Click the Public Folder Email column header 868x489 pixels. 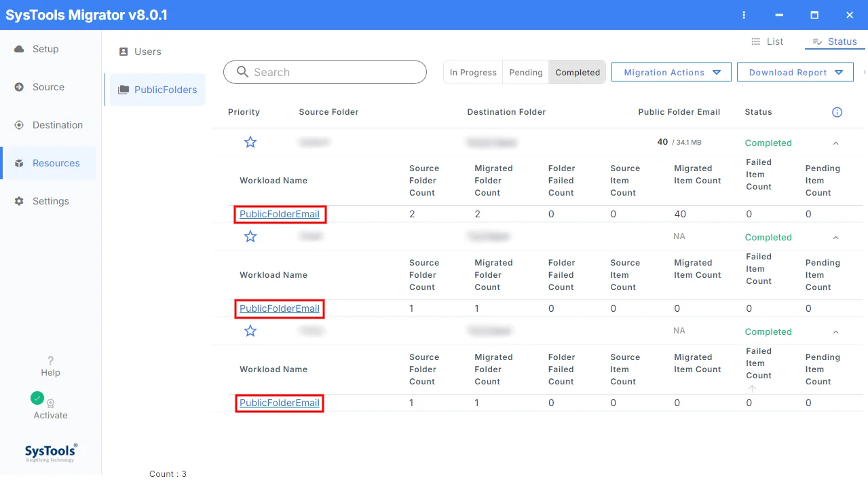tap(679, 112)
